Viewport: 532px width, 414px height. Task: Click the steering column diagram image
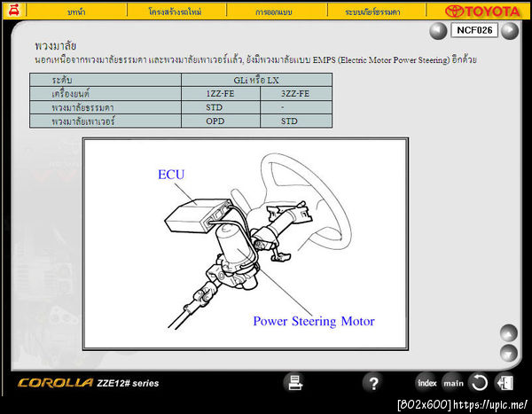pos(246,244)
